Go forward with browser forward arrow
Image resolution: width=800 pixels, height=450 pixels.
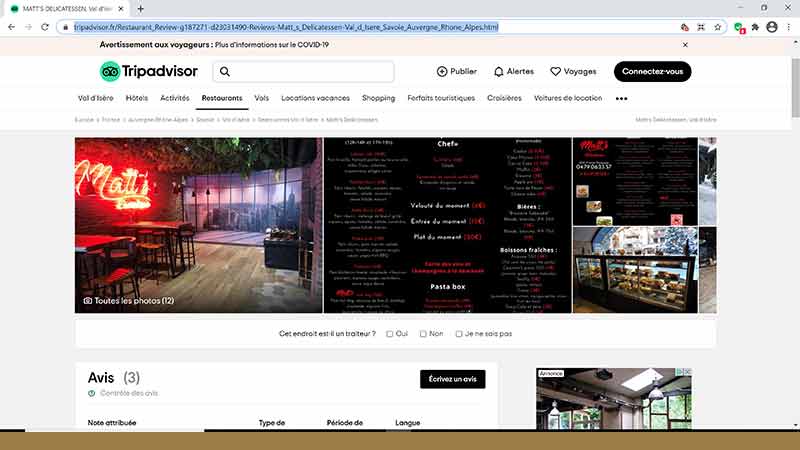click(x=28, y=27)
